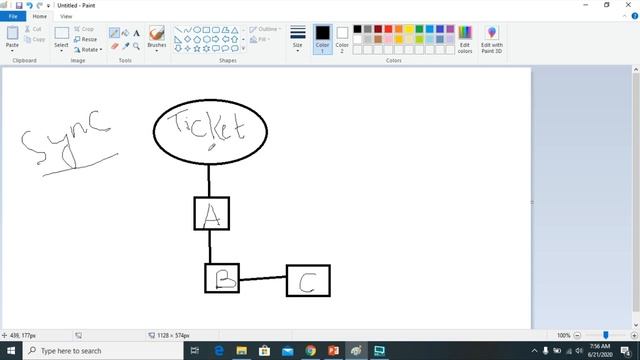This screenshot has width=640, height=360.
Task: Open Task View on taskbar
Action: [195, 351]
